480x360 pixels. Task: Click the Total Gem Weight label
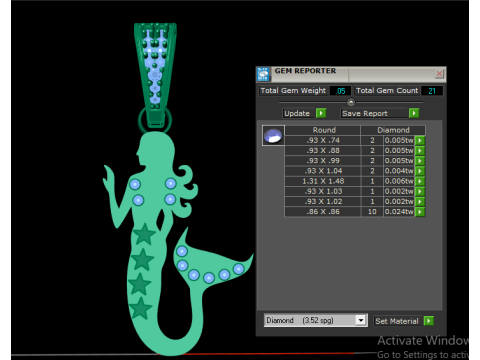(x=293, y=91)
